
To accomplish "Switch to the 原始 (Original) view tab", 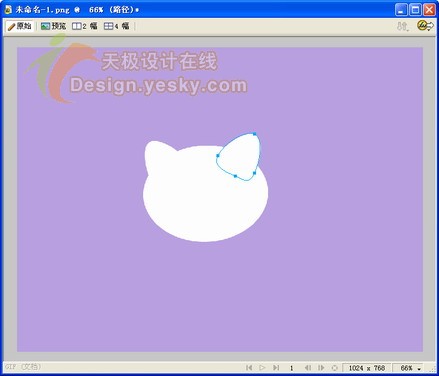I will [x=20, y=26].
